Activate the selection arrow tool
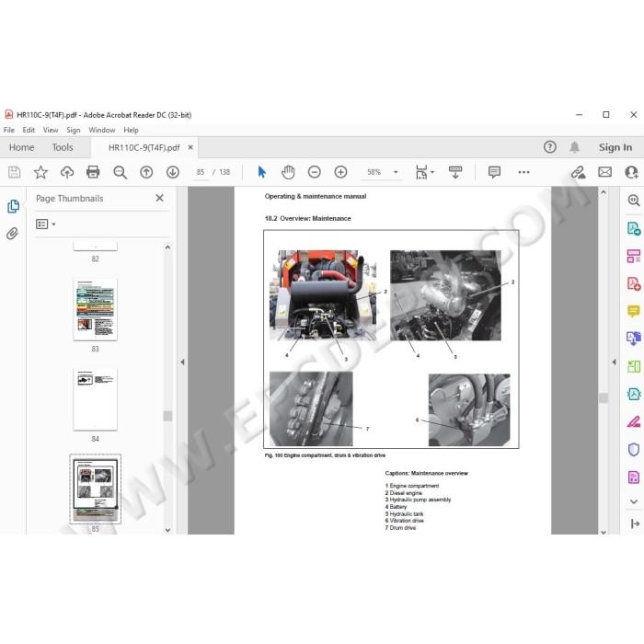 [261, 172]
